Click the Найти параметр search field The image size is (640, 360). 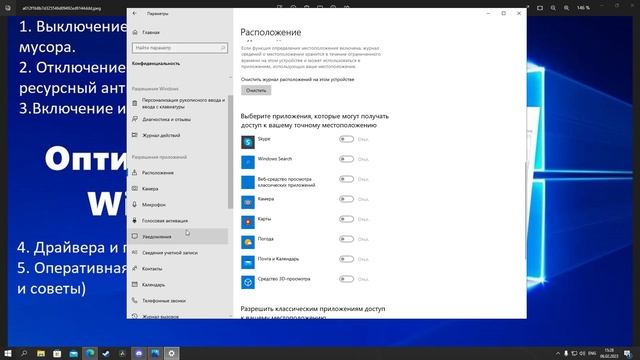(x=180, y=48)
